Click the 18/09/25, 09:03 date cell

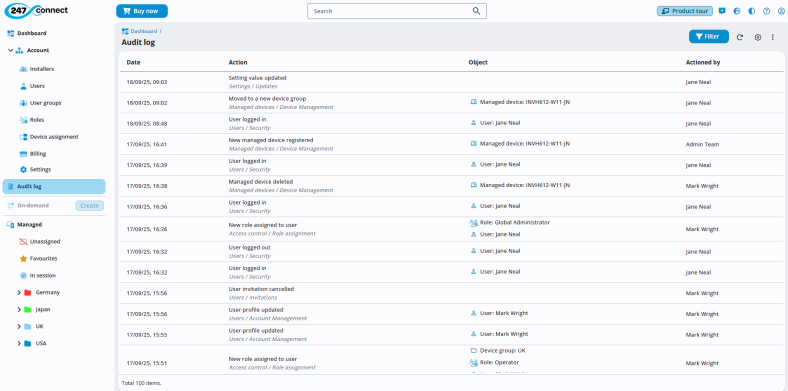(x=147, y=82)
